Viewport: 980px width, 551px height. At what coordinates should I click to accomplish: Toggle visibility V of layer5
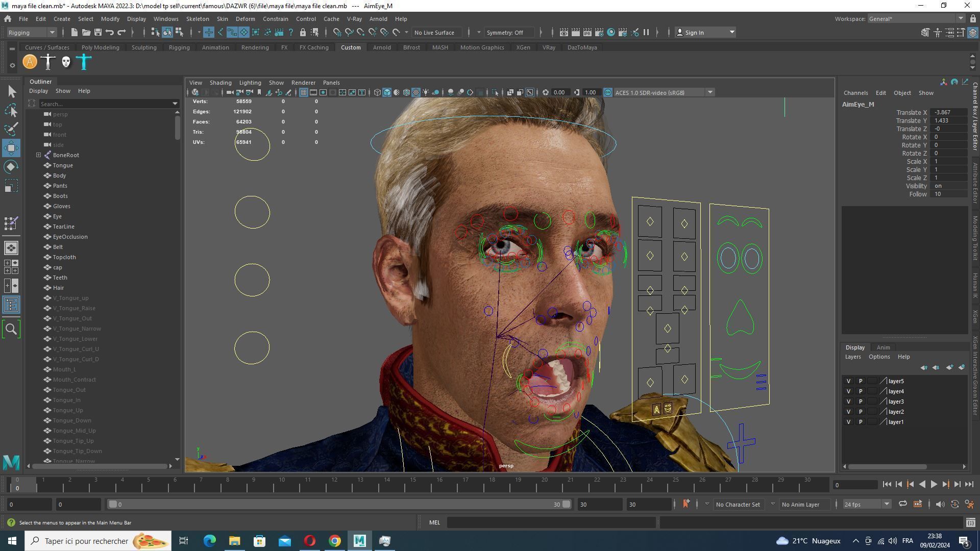click(848, 381)
